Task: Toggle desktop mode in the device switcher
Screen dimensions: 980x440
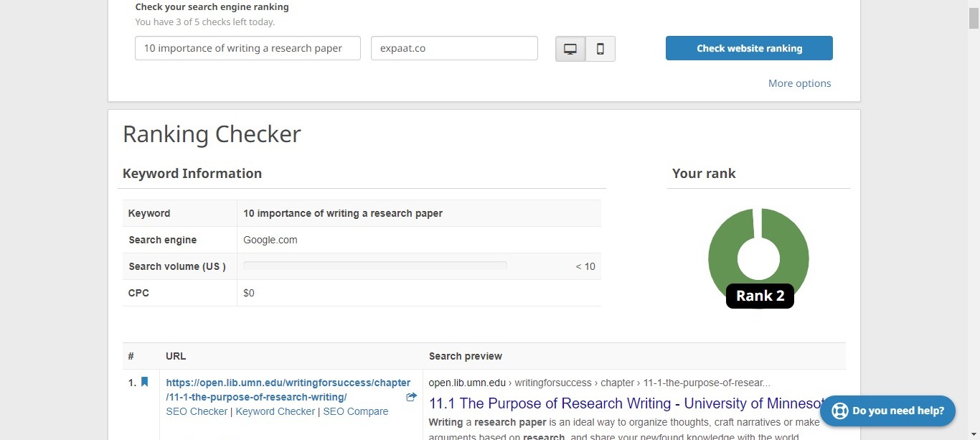Action: (x=570, y=48)
